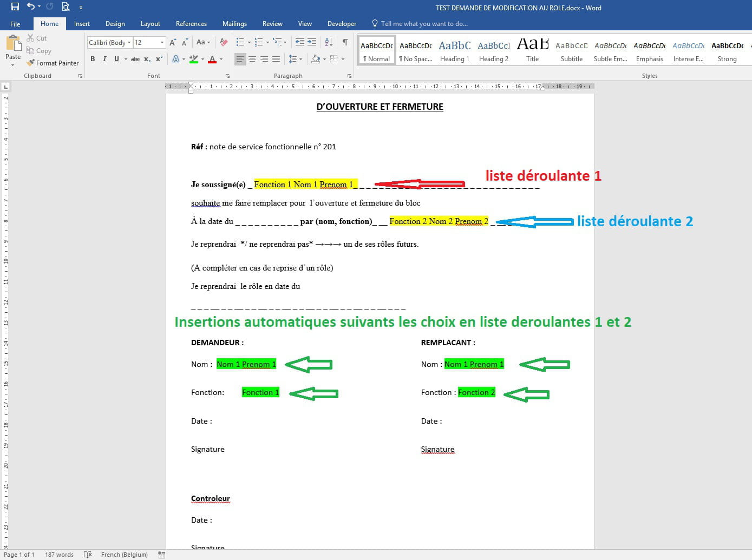The height and width of the screenshot is (560, 752).
Task: Toggle italic formatting
Action: [x=104, y=59]
